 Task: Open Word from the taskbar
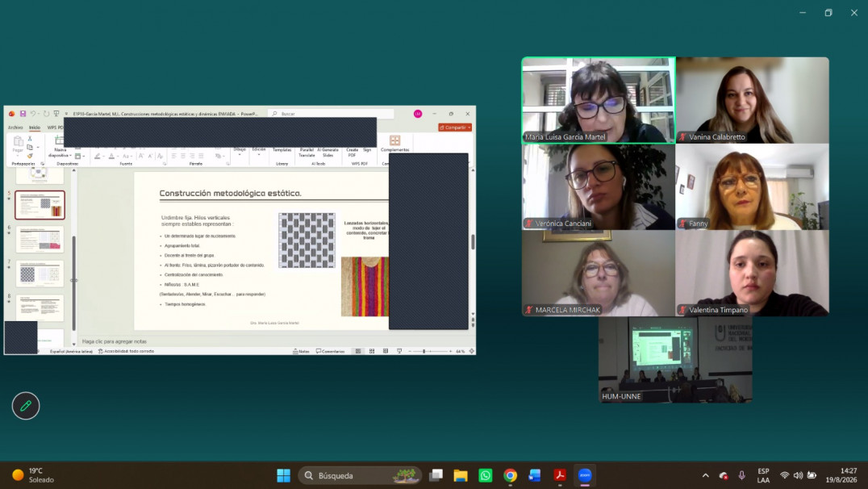[x=535, y=475]
